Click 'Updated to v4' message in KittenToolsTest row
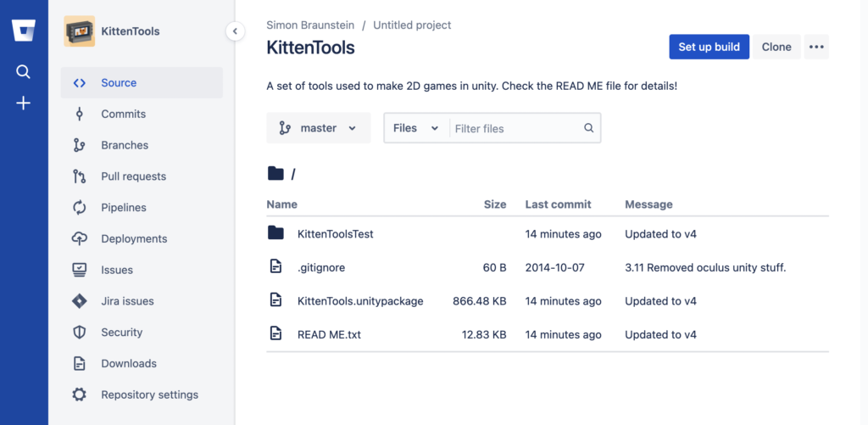The width and height of the screenshot is (868, 425). (x=660, y=234)
